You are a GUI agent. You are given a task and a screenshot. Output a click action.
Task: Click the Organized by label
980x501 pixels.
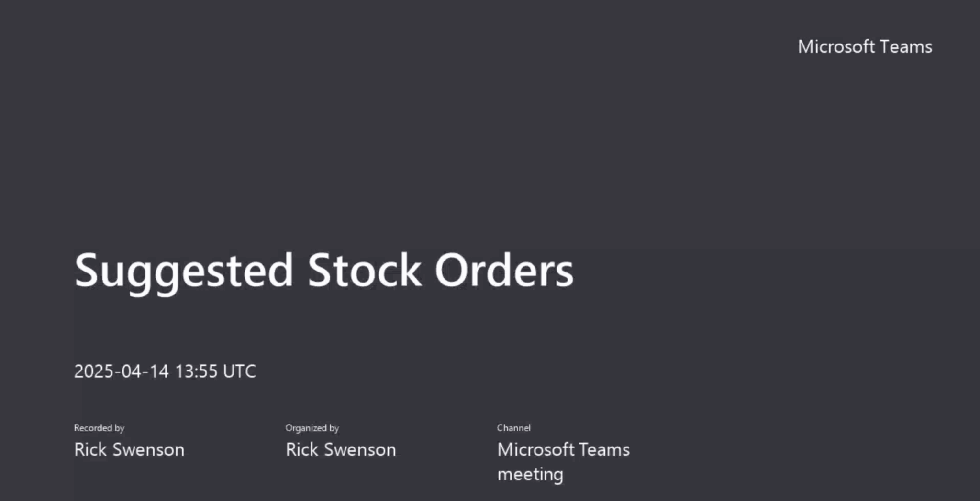(312, 428)
